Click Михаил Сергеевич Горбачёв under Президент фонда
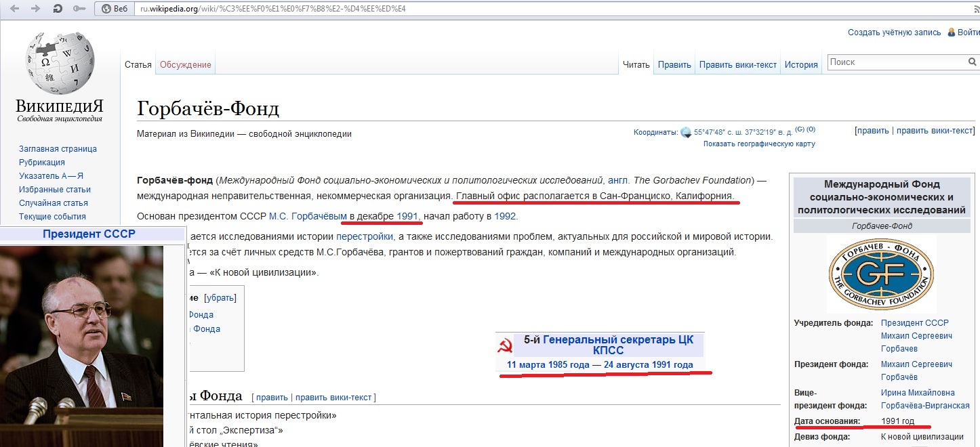This screenshot has height=447, width=980. [x=917, y=370]
